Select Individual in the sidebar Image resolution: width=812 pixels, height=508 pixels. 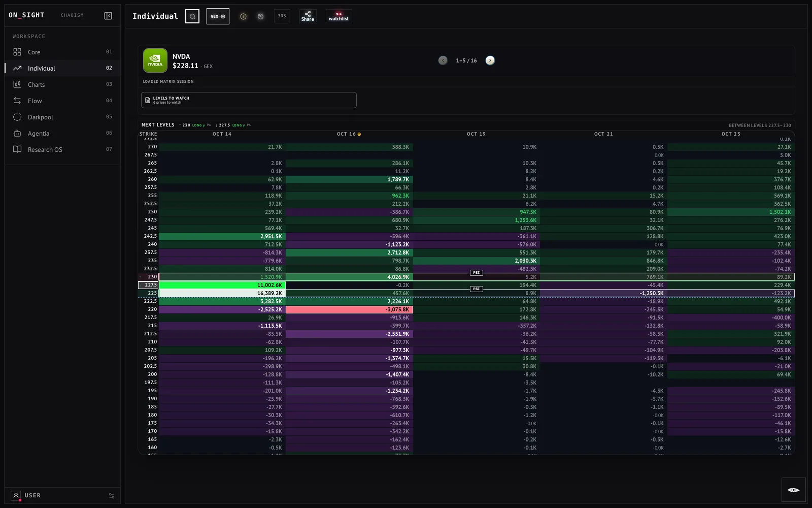tap(62, 68)
